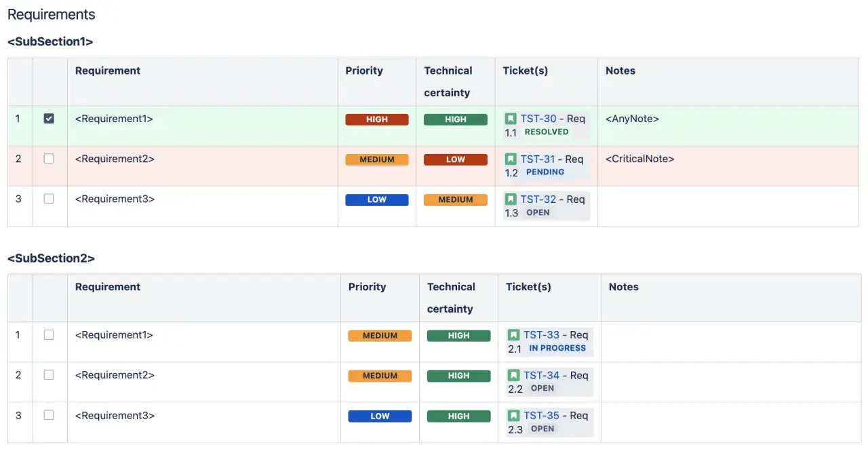Image resolution: width=868 pixels, height=449 pixels.
Task: Check SubSection1 Requirement2 checkbox
Action: click(x=49, y=159)
